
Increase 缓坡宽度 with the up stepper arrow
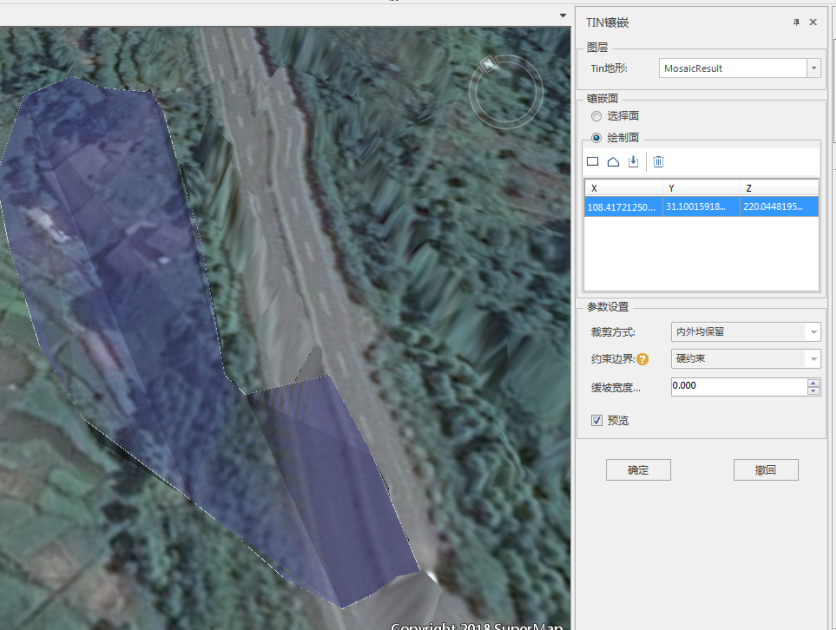pos(813,383)
